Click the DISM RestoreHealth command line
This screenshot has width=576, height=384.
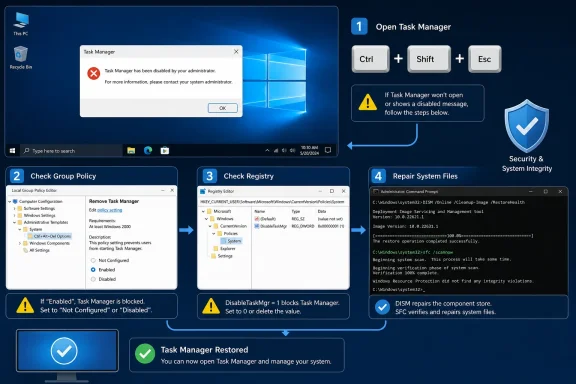tap(449, 202)
